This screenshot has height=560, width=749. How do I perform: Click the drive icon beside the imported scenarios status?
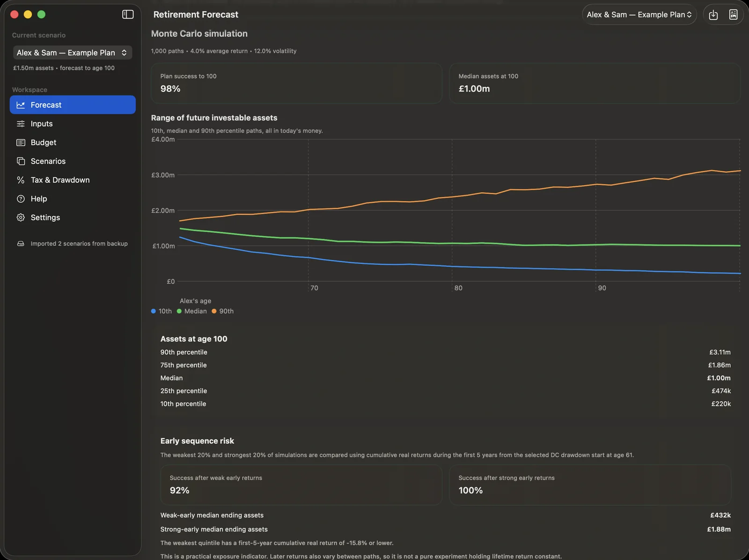click(x=21, y=244)
